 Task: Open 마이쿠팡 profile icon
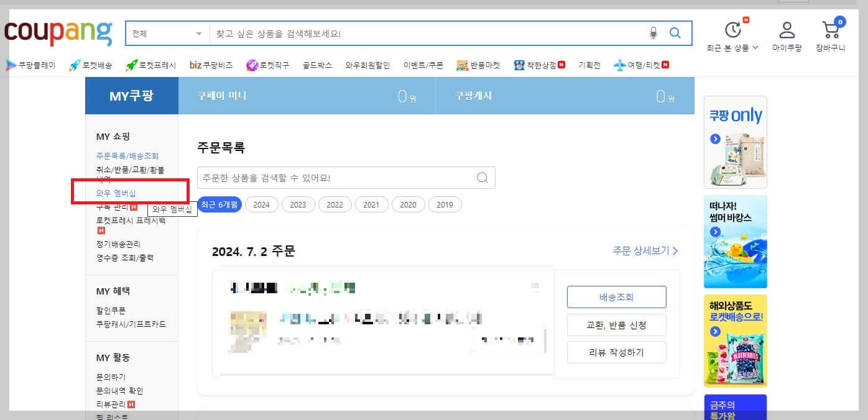787,29
